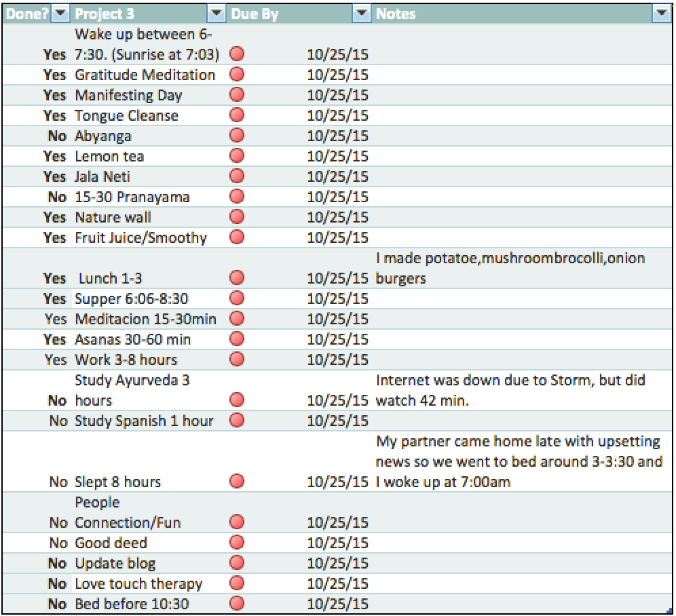
Task: Click the 10/25/15 date cell for Supper
Action: tap(338, 298)
